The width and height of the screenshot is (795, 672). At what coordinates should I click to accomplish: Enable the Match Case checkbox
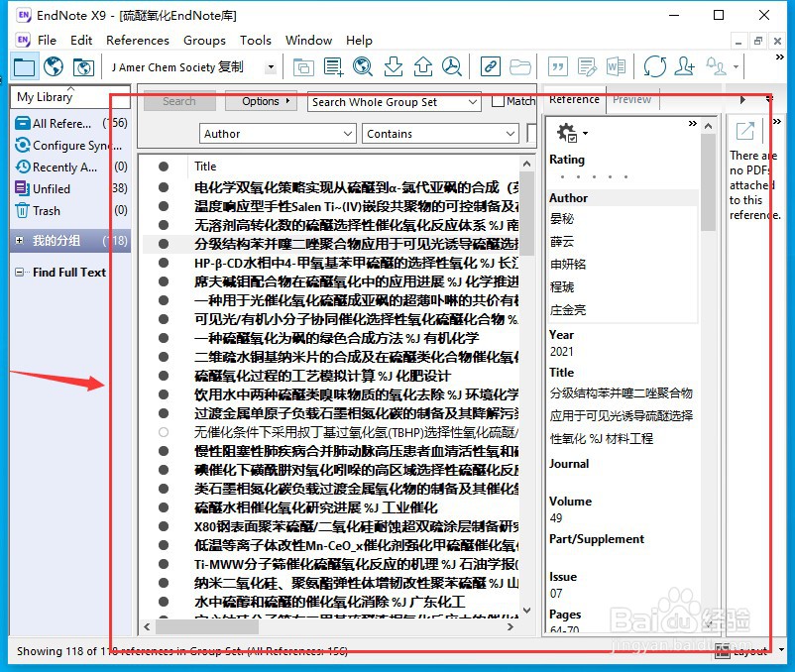point(498,101)
